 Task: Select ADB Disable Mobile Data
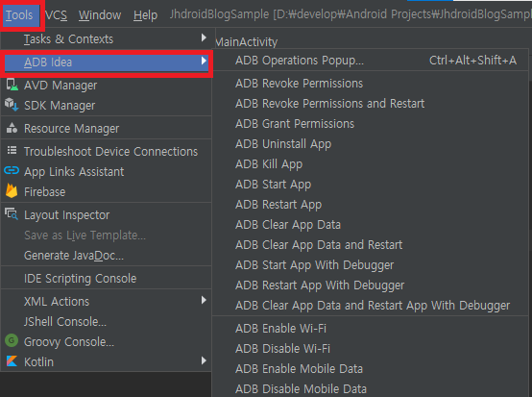tap(370, 389)
